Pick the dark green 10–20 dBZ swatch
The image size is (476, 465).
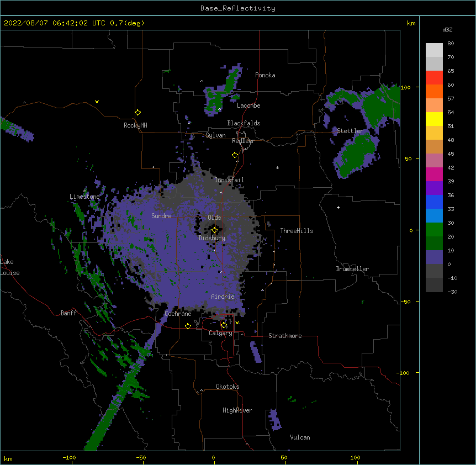click(x=434, y=244)
